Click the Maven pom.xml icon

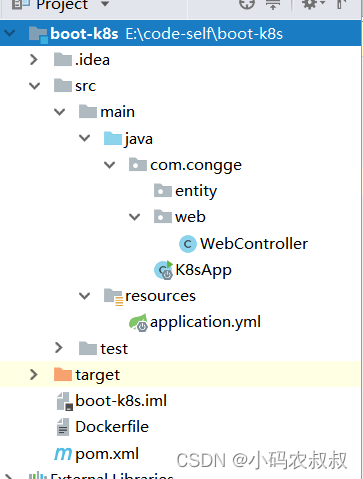pyautogui.click(x=63, y=454)
